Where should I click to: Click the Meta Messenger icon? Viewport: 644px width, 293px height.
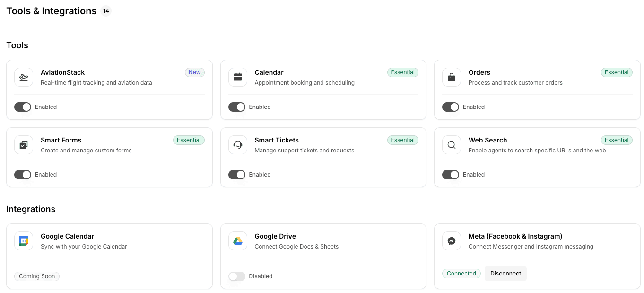pyautogui.click(x=452, y=241)
